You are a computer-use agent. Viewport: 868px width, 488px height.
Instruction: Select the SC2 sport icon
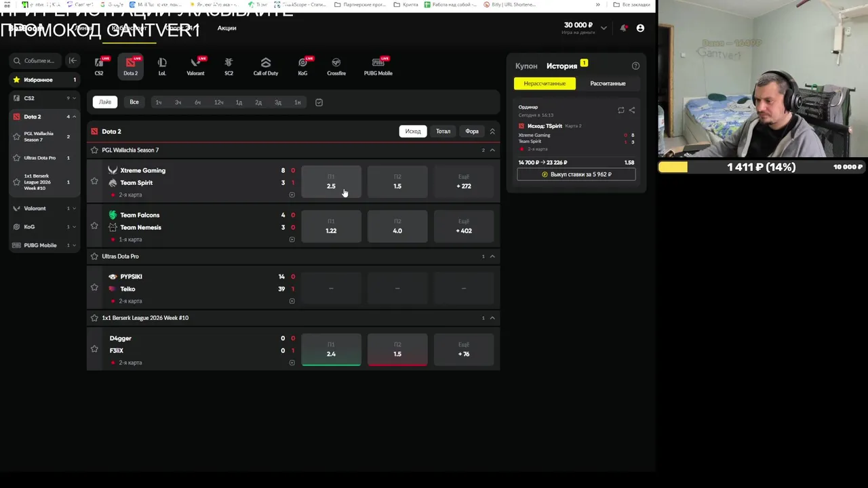pyautogui.click(x=229, y=66)
